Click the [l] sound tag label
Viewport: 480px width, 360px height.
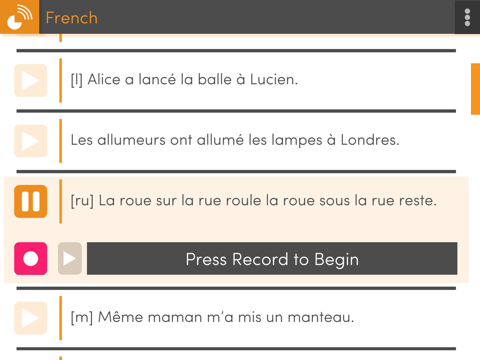(77, 80)
